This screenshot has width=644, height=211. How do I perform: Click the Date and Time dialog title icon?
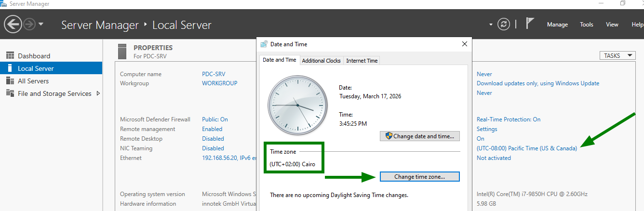pyautogui.click(x=264, y=44)
